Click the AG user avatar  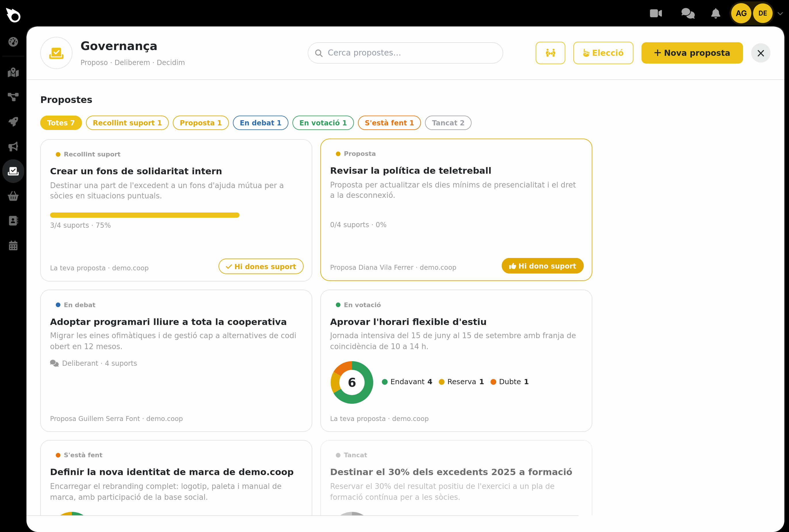[x=741, y=13]
